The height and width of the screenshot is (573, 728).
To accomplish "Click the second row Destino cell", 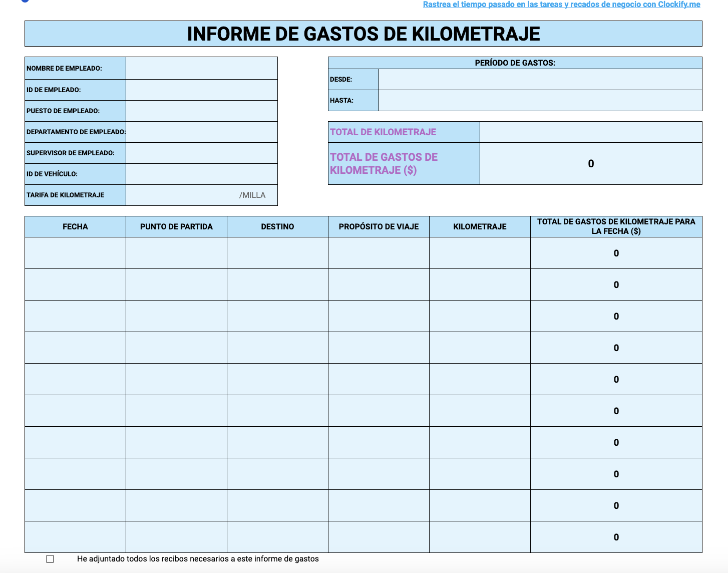I will (277, 284).
